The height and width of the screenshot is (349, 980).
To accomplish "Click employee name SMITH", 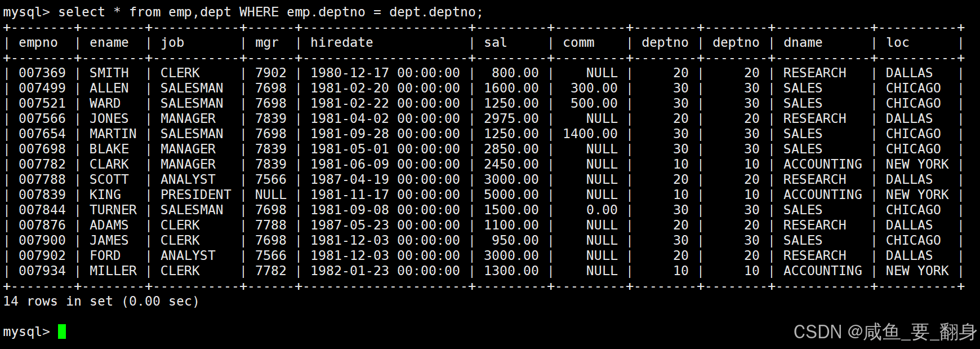I will pos(109,73).
